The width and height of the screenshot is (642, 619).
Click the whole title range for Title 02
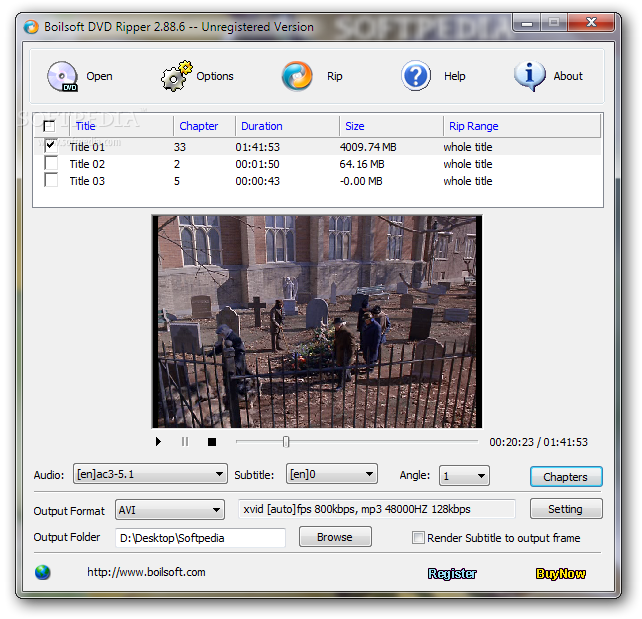pyautogui.click(x=468, y=164)
